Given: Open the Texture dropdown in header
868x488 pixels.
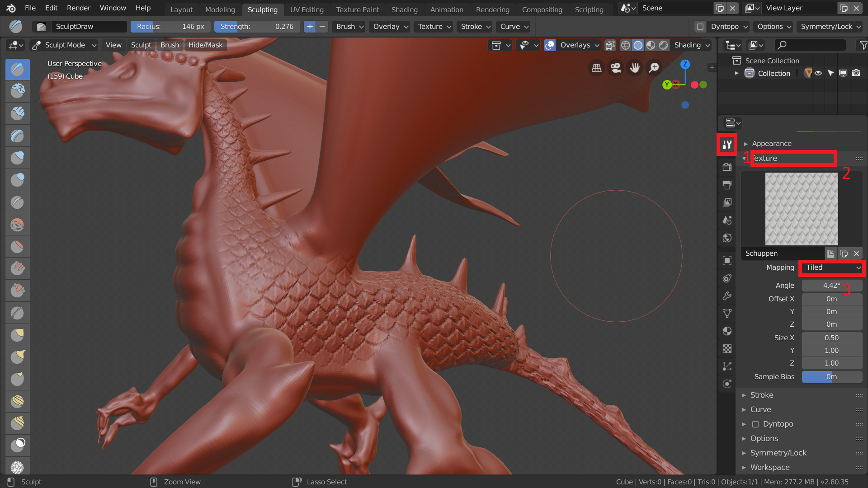Looking at the screenshot, I should [434, 27].
